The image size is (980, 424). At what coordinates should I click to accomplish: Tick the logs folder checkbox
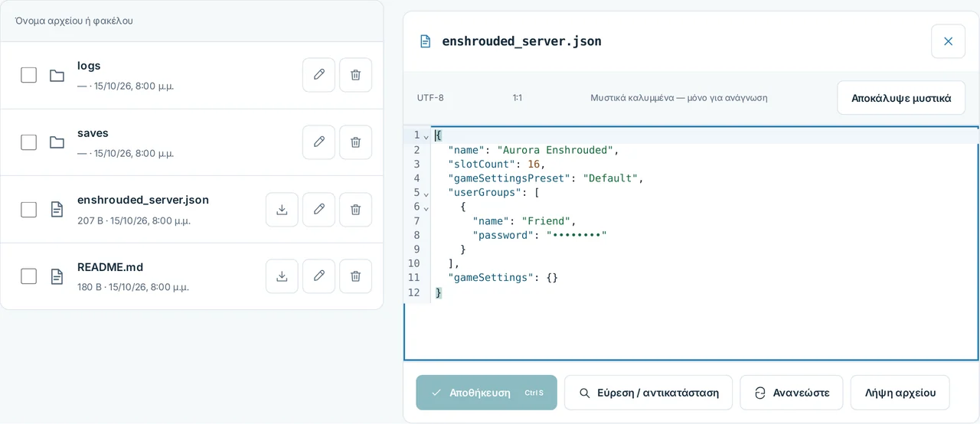click(28, 75)
